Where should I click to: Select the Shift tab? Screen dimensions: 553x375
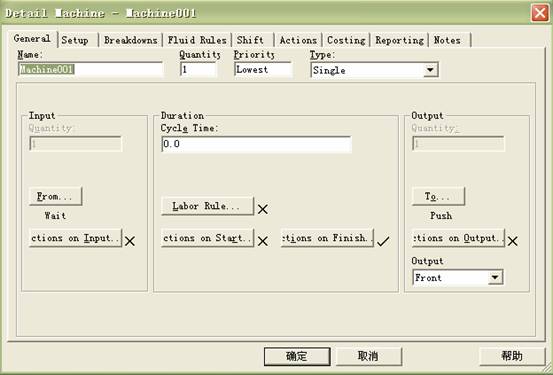(x=250, y=40)
